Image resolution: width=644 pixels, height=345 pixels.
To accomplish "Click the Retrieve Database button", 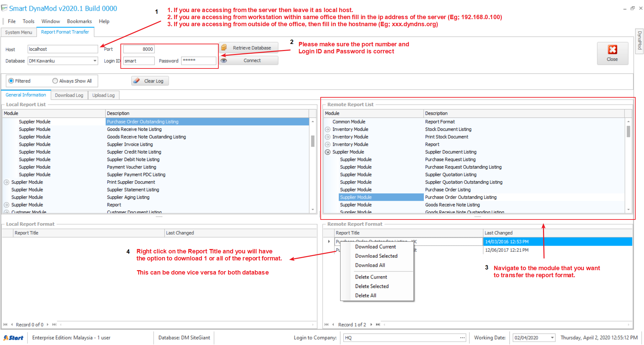I will tap(249, 48).
